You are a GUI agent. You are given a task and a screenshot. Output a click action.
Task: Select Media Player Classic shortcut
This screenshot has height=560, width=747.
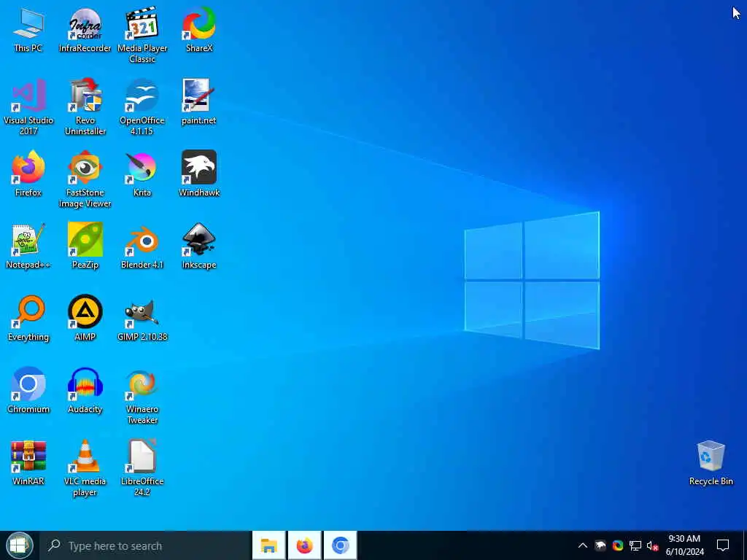[142, 35]
